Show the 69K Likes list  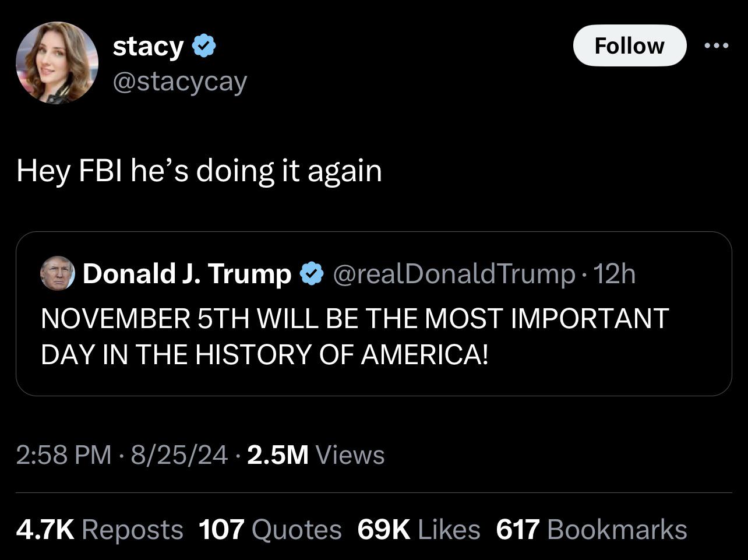pyautogui.click(x=418, y=530)
